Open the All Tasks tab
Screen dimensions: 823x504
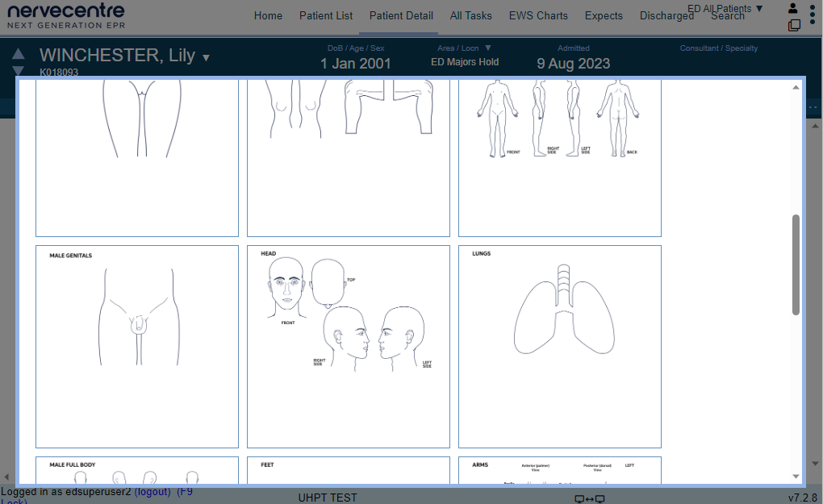(471, 16)
